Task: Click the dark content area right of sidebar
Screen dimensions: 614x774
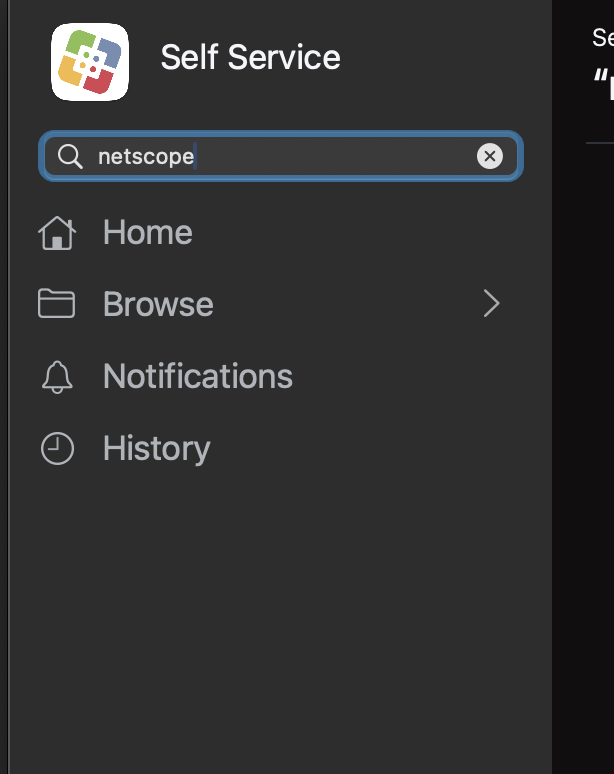Action: click(583, 444)
